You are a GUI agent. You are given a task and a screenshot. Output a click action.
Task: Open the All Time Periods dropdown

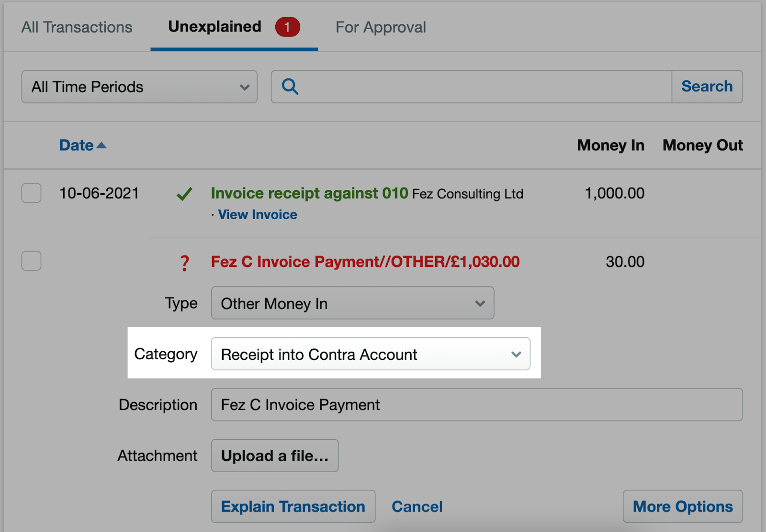tap(139, 87)
